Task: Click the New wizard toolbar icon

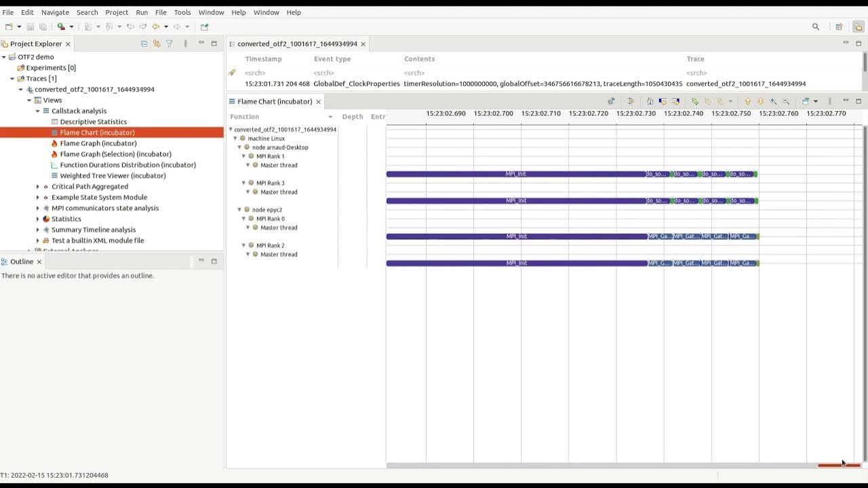Action: click(9, 26)
